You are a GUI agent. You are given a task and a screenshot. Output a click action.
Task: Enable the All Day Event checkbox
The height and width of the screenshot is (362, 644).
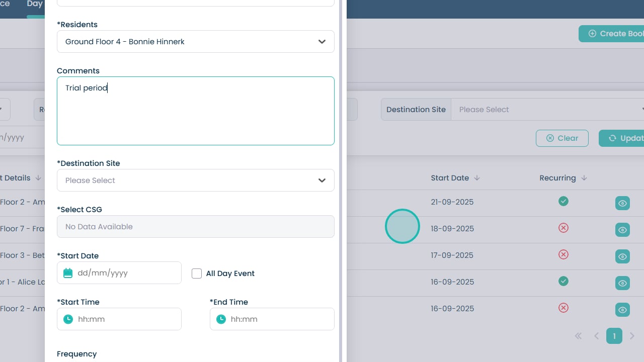(197, 274)
